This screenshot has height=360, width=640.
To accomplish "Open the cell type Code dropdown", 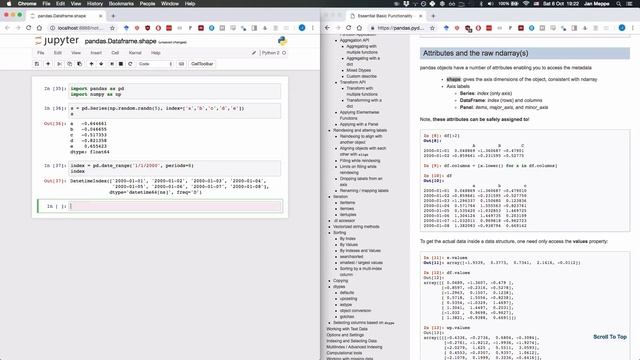I will pos(155,64).
